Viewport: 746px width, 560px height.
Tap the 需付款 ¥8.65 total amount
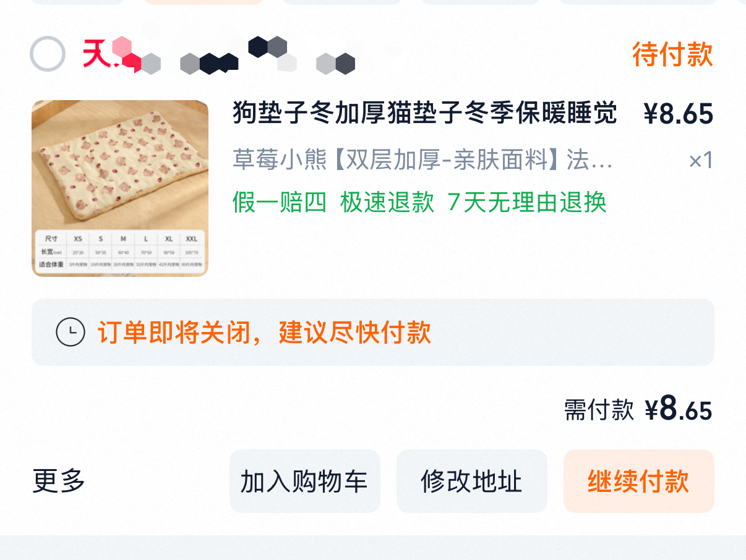pyautogui.click(x=638, y=409)
